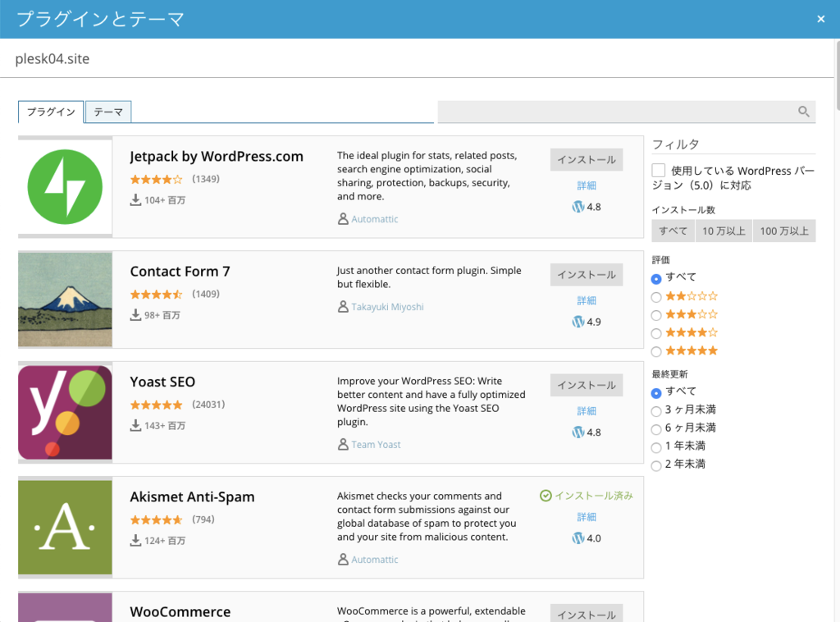
Task: Select the 3 ヶ月未満 update filter
Action: coord(655,411)
